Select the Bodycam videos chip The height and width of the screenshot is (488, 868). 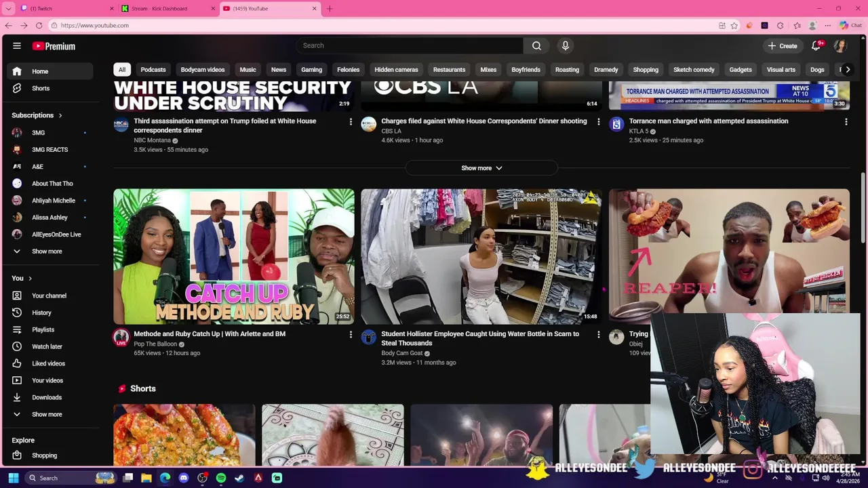click(x=203, y=70)
